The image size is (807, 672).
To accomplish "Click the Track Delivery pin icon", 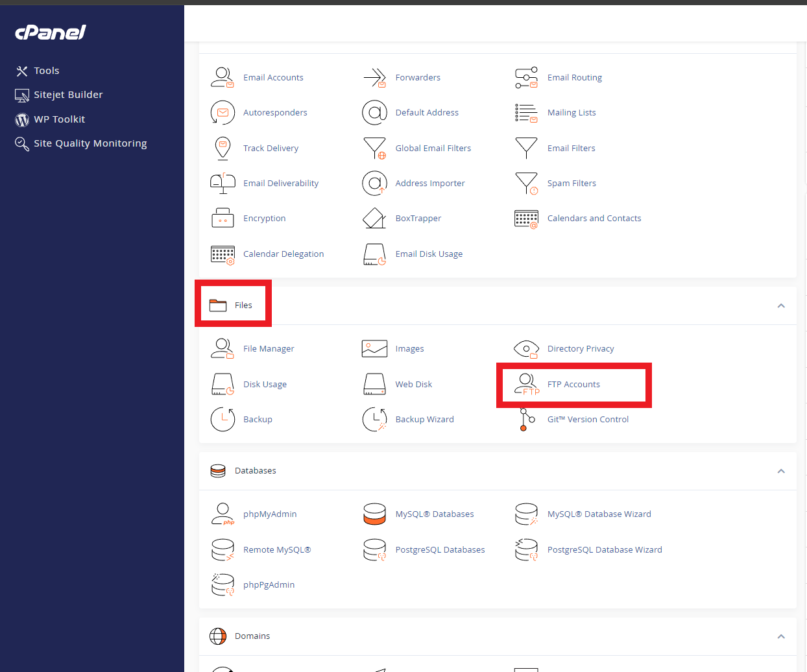I will 223,148.
